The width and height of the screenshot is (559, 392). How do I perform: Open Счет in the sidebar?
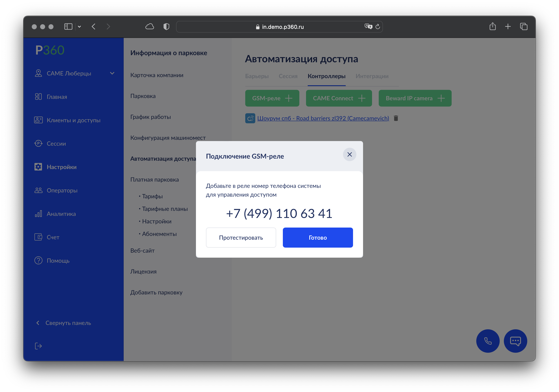(x=53, y=237)
